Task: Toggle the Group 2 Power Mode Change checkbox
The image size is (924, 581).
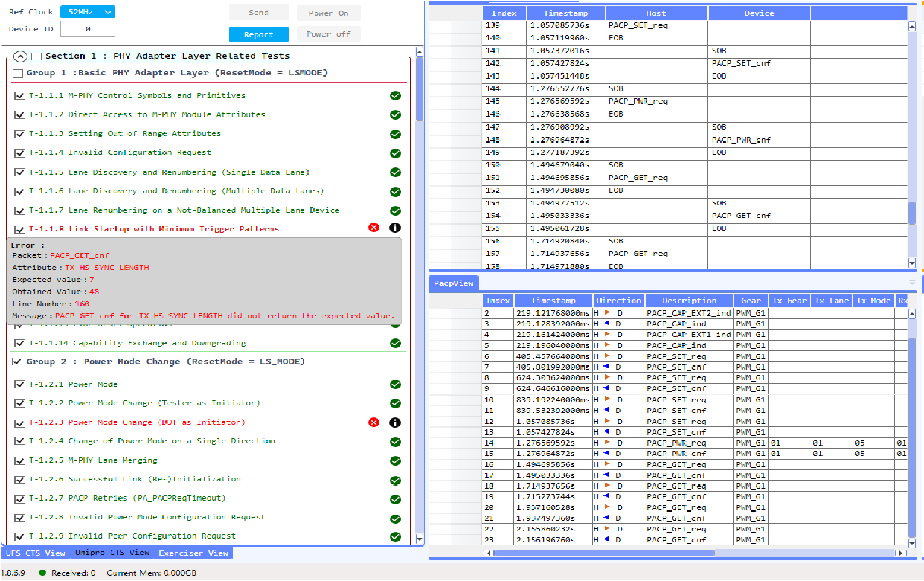Action: pyautogui.click(x=18, y=362)
